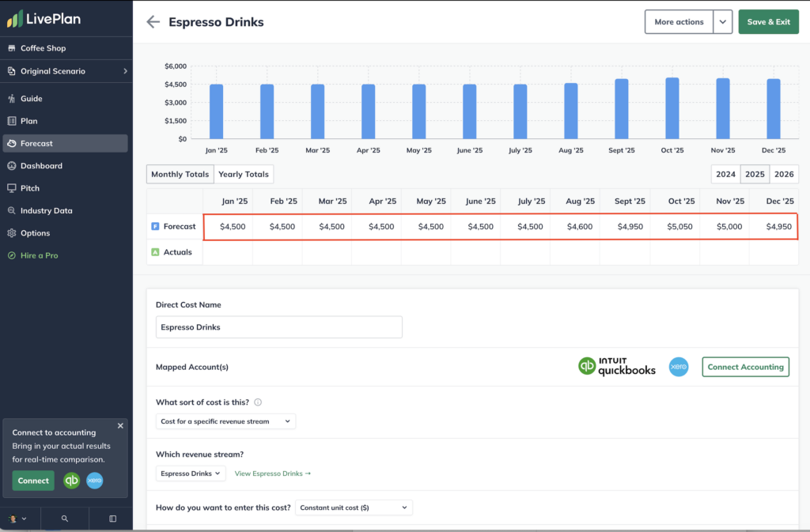Image resolution: width=810 pixels, height=532 pixels.
Task: Dismiss the Connect to accounting card
Action: [120, 425]
